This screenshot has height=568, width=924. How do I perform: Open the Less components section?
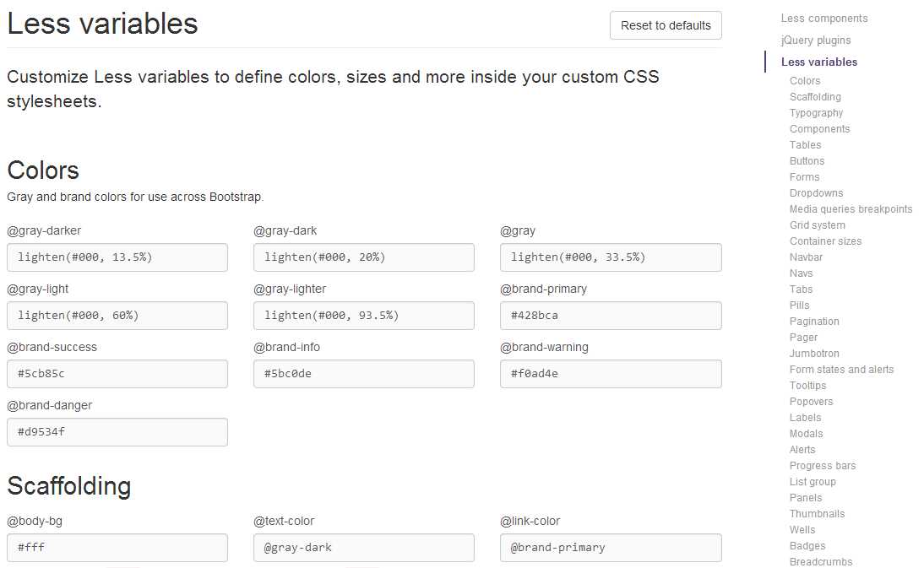pyautogui.click(x=823, y=18)
